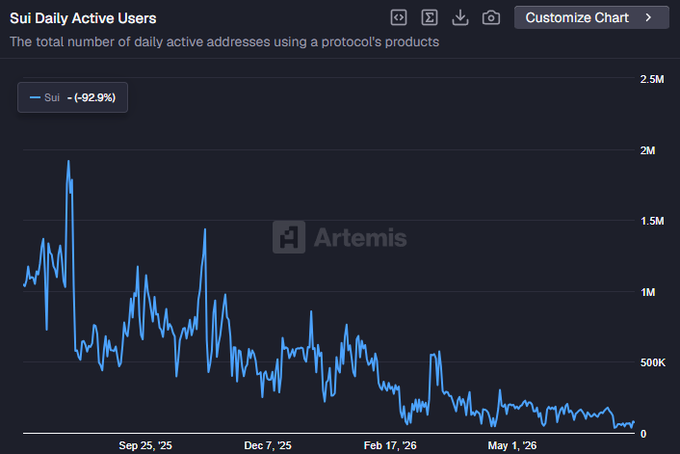
Task: Click the highest peak of the Sui line
Action: pos(69,162)
